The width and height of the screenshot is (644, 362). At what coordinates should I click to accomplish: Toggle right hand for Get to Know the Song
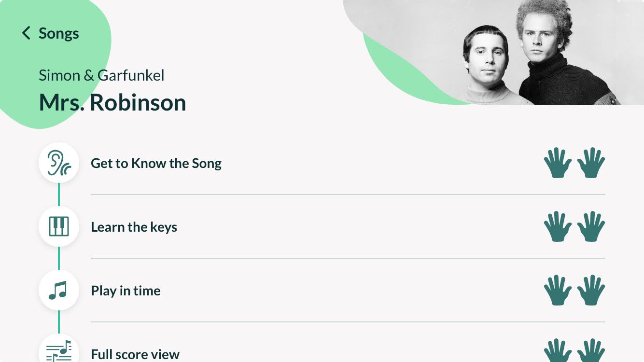[x=591, y=163]
